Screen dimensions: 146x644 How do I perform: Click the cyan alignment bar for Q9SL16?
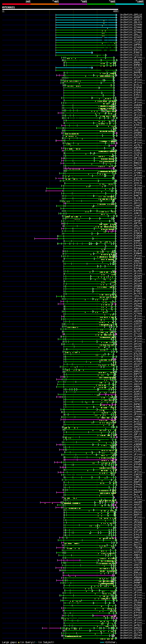pos(86,15)
